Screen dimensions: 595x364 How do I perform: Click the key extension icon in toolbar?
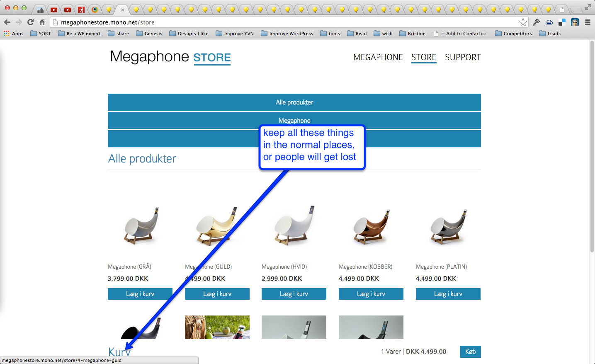point(536,22)
